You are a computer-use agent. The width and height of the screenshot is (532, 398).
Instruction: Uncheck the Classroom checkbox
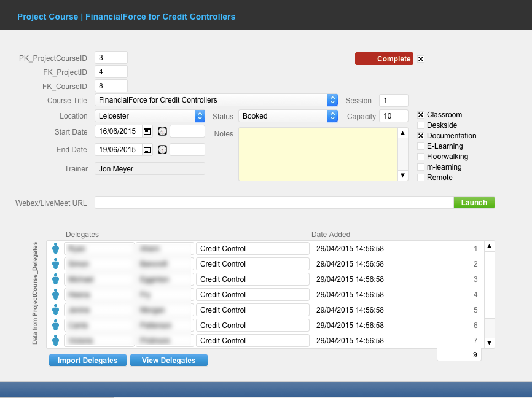pyautogui.click(x=421, y=115)
